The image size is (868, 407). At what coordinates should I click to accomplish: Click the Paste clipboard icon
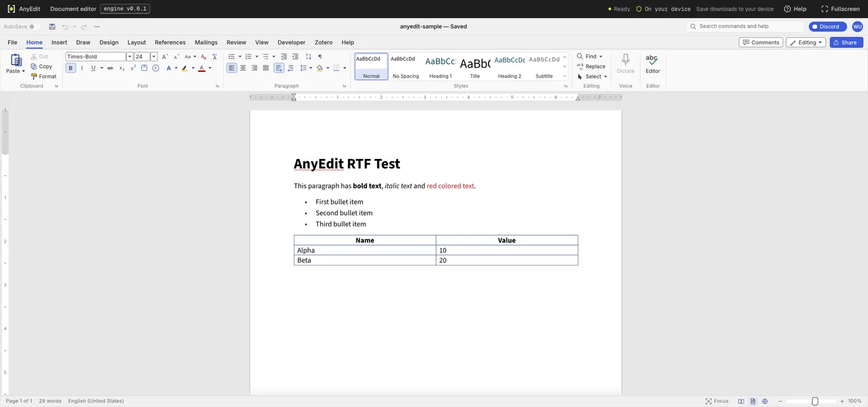point(16,60)
